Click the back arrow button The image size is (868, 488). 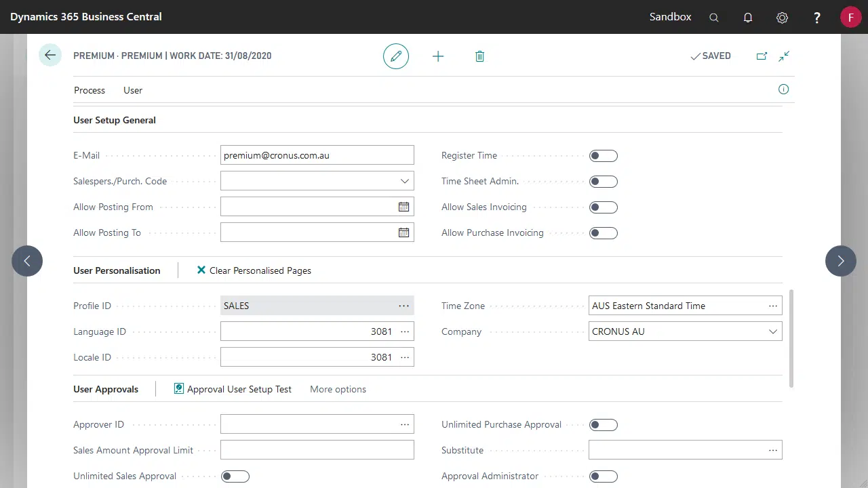click(50, 56)
